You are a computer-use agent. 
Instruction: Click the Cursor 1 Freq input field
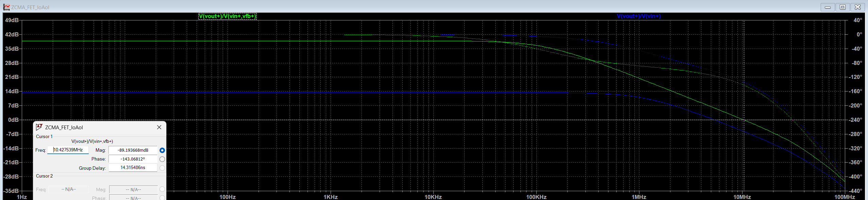(x=68, y=150)
